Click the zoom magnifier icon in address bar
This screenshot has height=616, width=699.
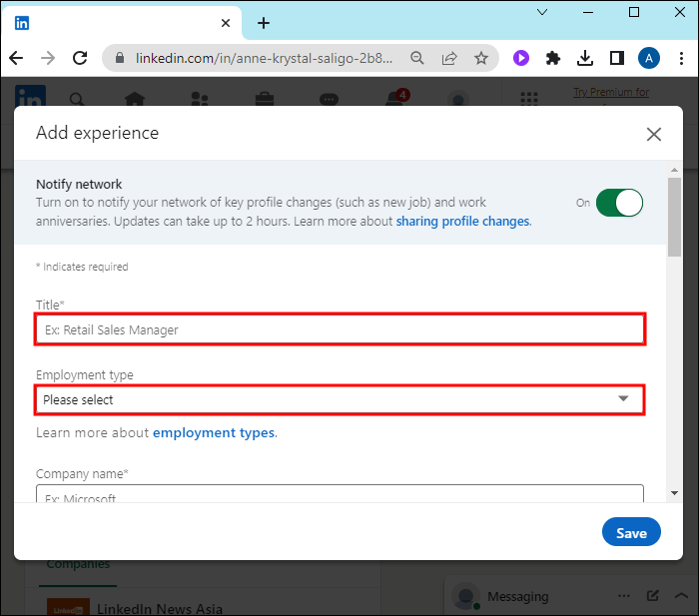coord(417,58)
